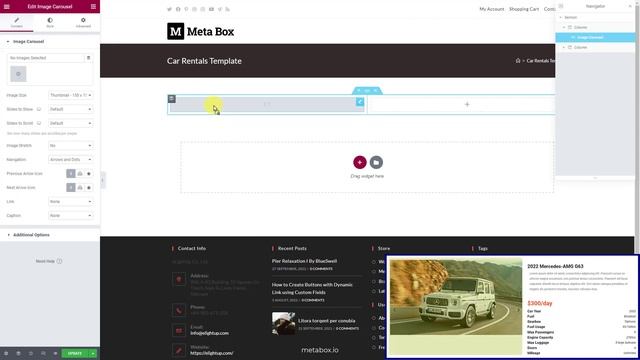
Task: Click the blue edit widget pencil handle
Action: (360, 102)
